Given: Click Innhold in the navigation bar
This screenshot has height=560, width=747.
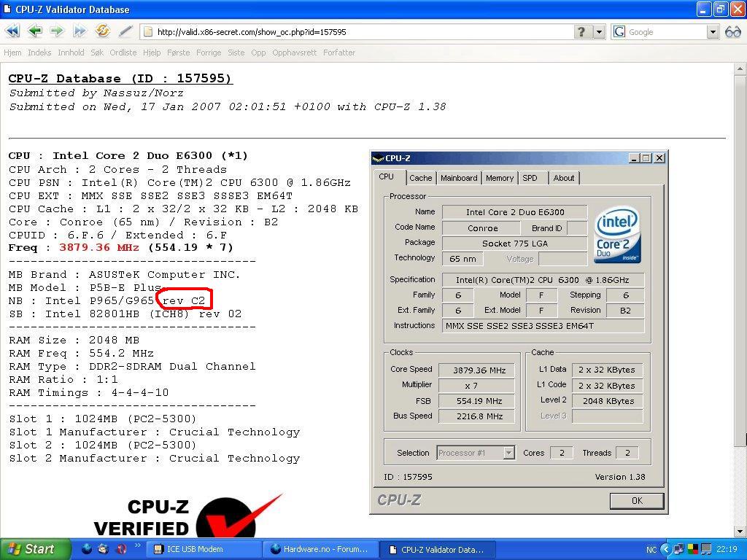Looking at the screenshot, I should 71,52.
